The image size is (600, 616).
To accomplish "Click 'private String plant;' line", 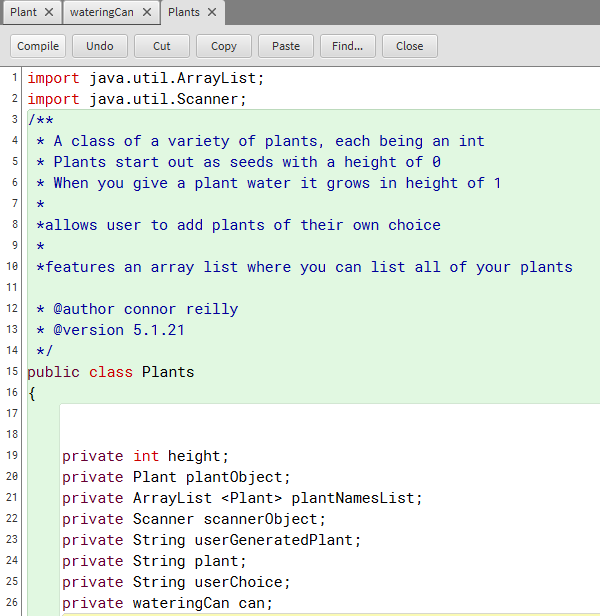I will [x=154, y=561].
